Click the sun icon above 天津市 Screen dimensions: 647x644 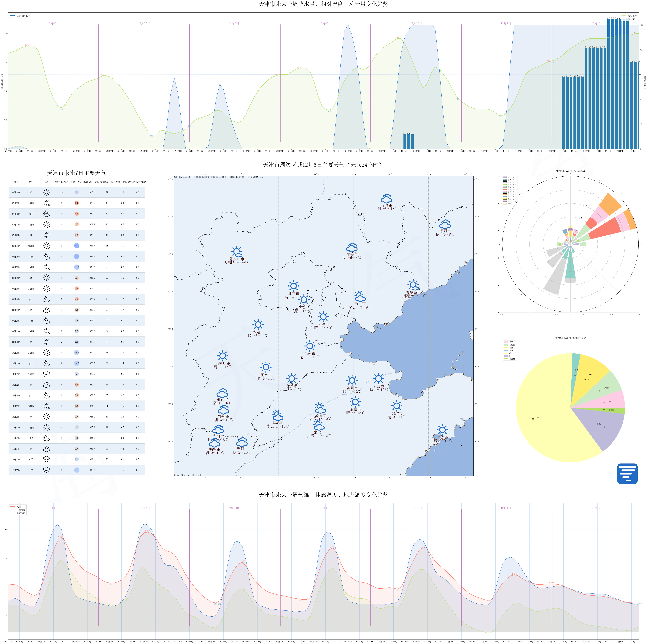pyautogui.click(x=323, y=316)
